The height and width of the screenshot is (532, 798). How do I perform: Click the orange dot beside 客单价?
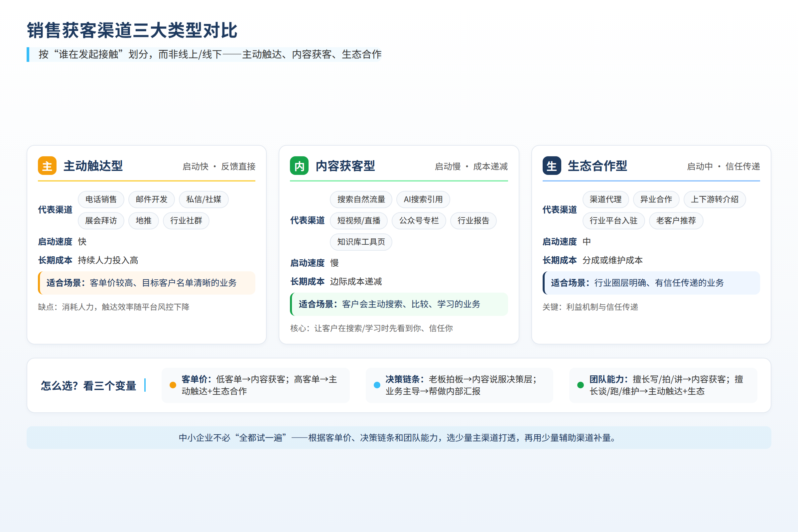point(173,385)
